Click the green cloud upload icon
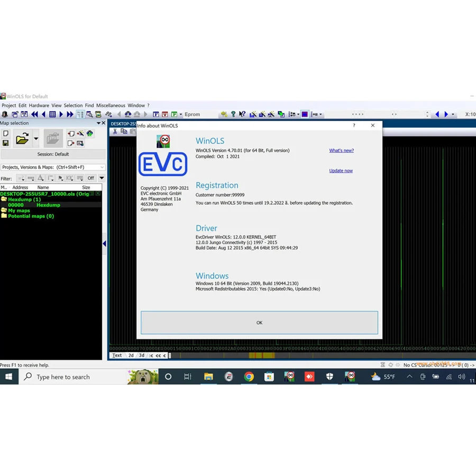 click(90, 134)
